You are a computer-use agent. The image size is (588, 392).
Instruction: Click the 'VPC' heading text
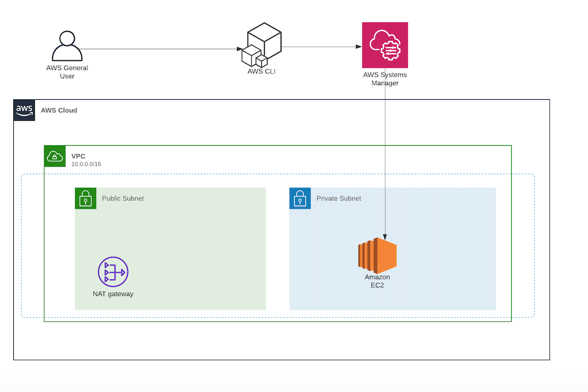79,156
